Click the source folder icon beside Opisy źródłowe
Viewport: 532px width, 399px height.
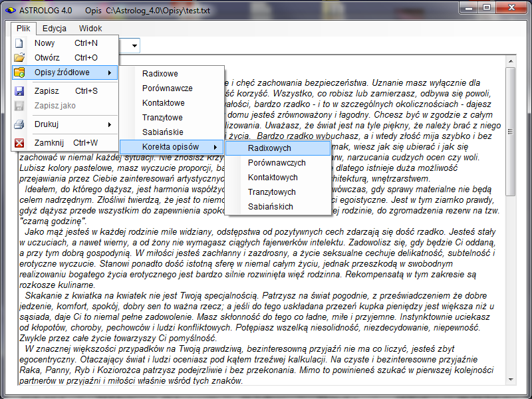[19, 72]
